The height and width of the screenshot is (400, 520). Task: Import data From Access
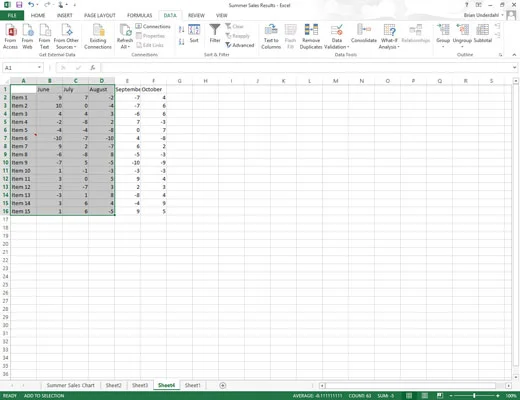(10, 37)
